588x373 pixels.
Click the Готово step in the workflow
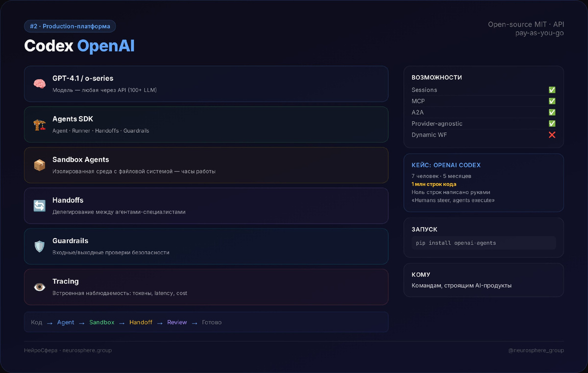[x=212, y=323]
